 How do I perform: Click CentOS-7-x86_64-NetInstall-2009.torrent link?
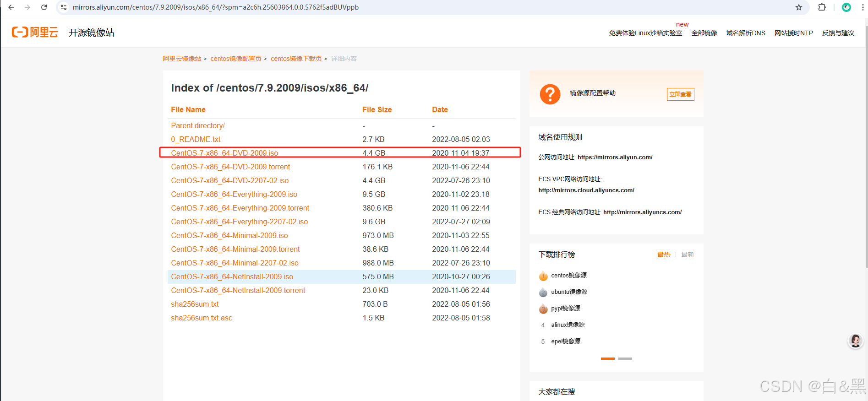click(238, 290)
